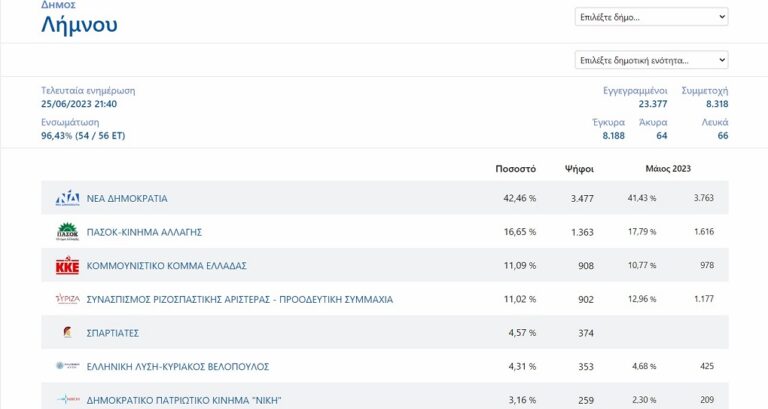The height and width of the screenshot is (409, 768).
Task: Click the 3,16 % percentage for ΝΙΚΗ
Action: coord(522,400)
